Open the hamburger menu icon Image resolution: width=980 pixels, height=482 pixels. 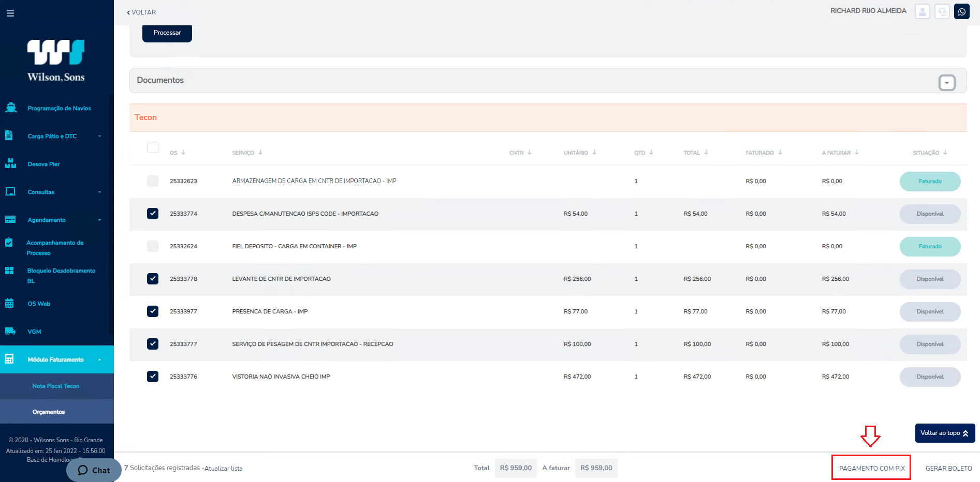[10, 13]
